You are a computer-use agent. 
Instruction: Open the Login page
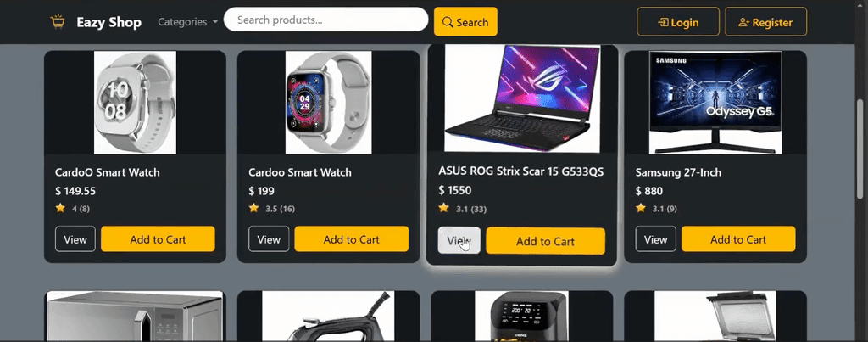tap(677, 22)
